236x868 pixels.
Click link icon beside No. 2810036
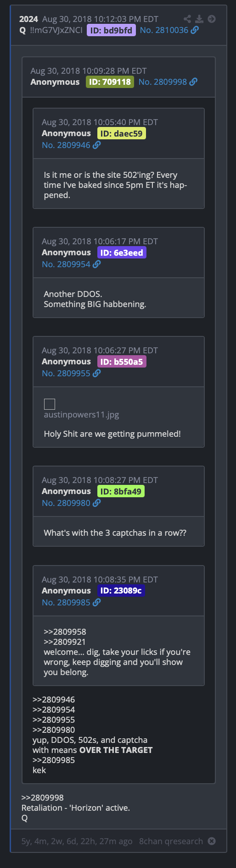click(x=195, y=30)
